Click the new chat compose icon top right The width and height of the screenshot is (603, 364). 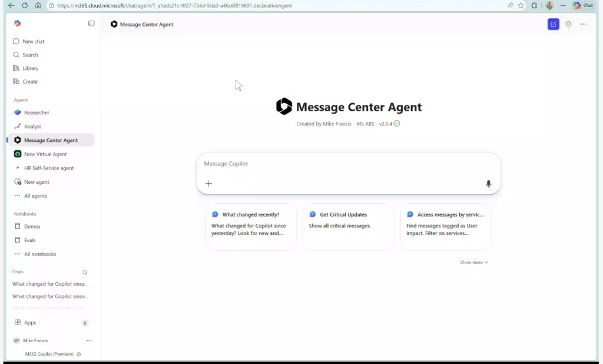pos(554,24)
